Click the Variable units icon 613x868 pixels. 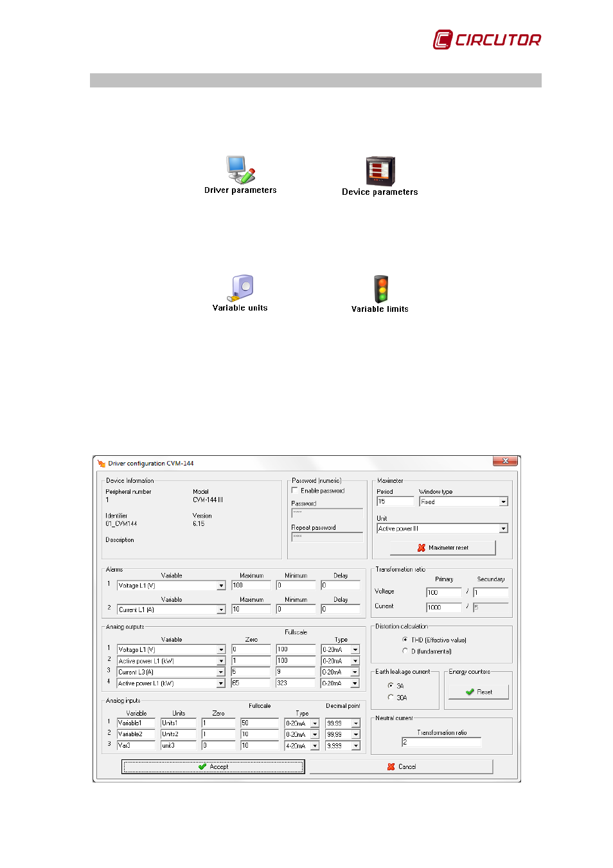coord(240,288)
